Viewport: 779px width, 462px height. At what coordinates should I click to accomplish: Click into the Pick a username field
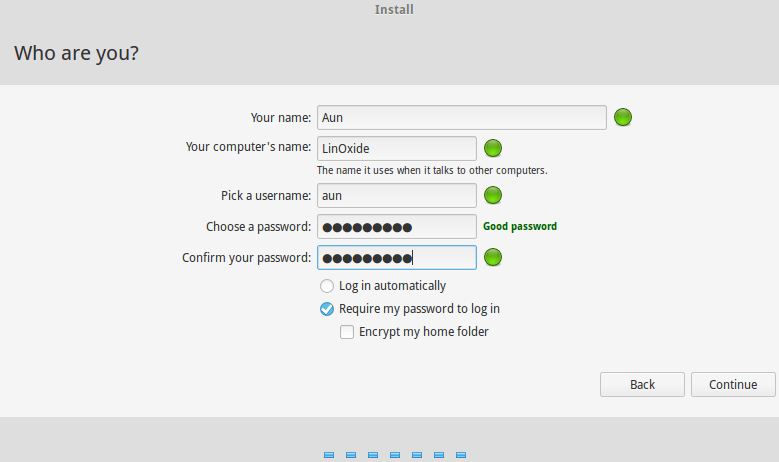pos(396,196)
